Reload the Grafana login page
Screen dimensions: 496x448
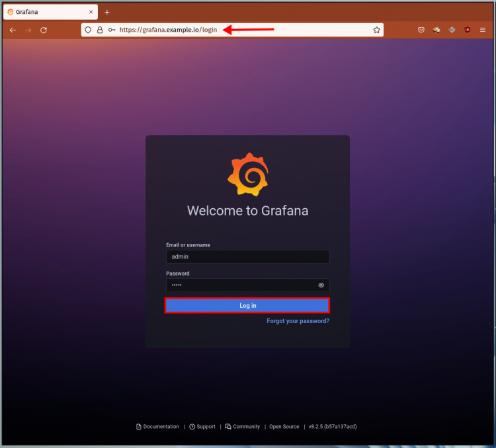pos(44,30)
